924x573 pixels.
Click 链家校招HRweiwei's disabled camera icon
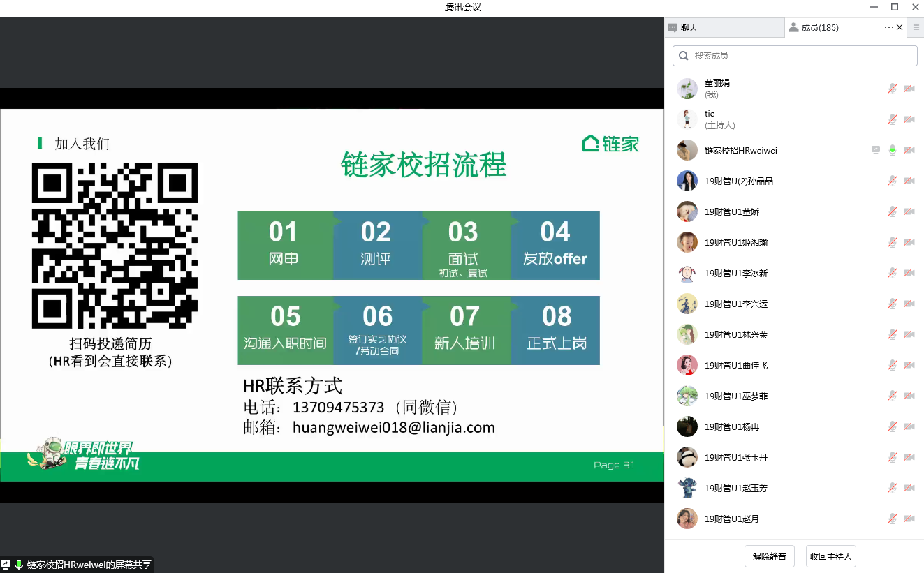pyautogui.click(x=909, y=150)
